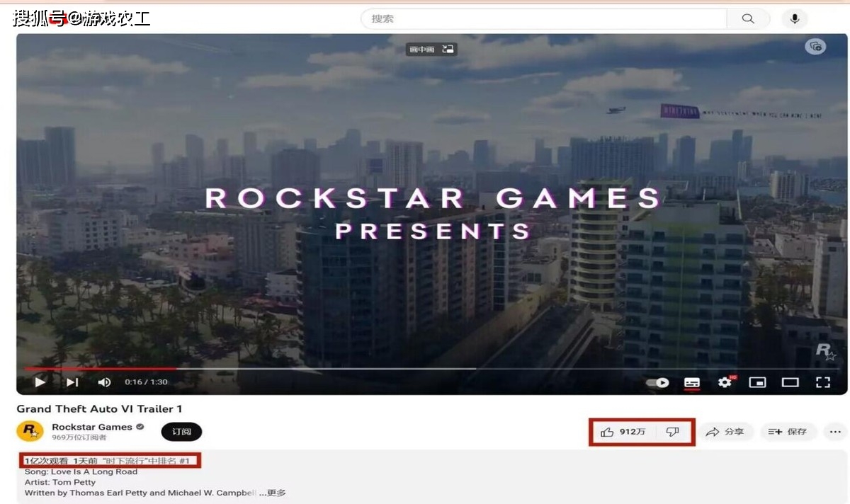The image size is (850, 504).
Task: Expand description with ...更多
Action: tap(273, 493)
